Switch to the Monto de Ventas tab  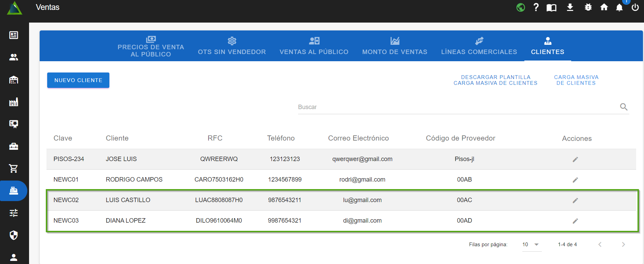point(394,46)
